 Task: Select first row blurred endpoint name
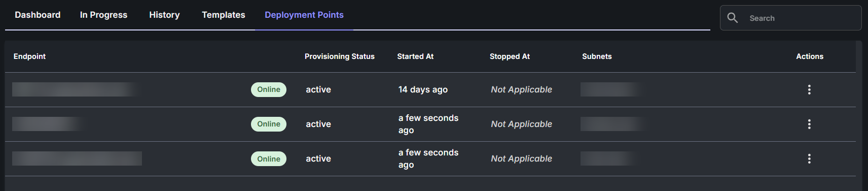(77, 89)
